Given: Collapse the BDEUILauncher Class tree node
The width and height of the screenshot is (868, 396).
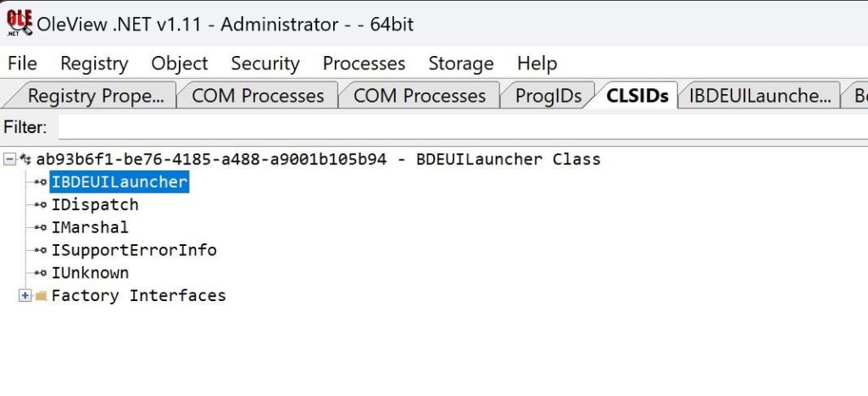Looking at the screenshot, I should [x=10, y=159].
